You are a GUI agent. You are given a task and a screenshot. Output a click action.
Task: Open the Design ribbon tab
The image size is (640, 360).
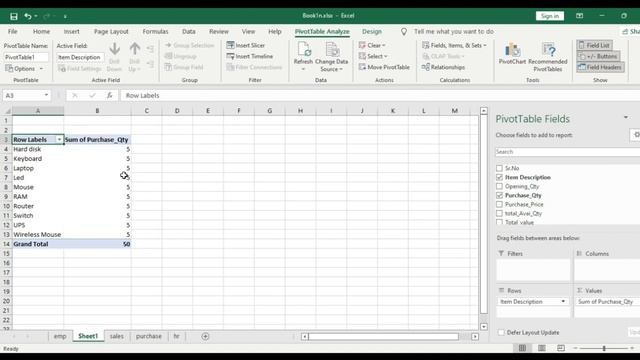[372, 31]
